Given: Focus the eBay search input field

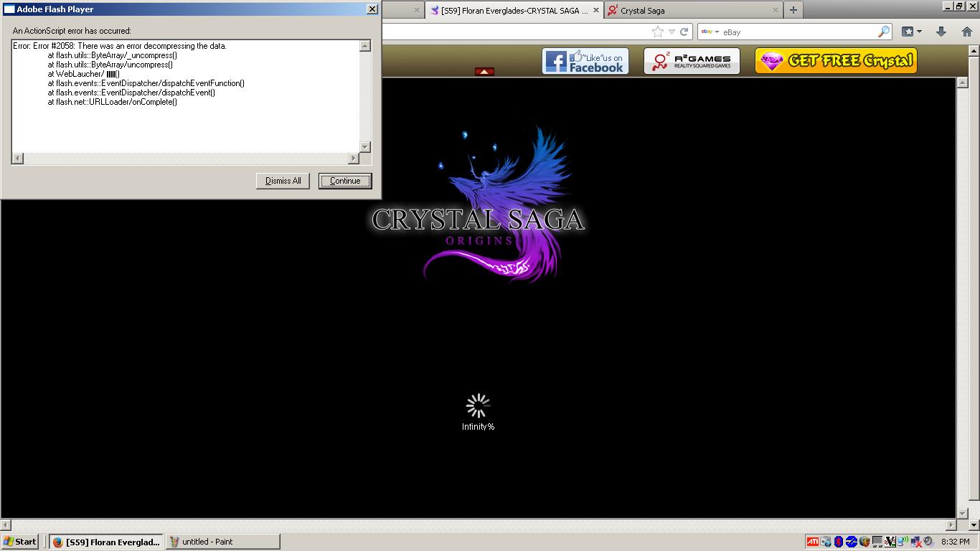Looking at the screenshot, I should 796,32.
